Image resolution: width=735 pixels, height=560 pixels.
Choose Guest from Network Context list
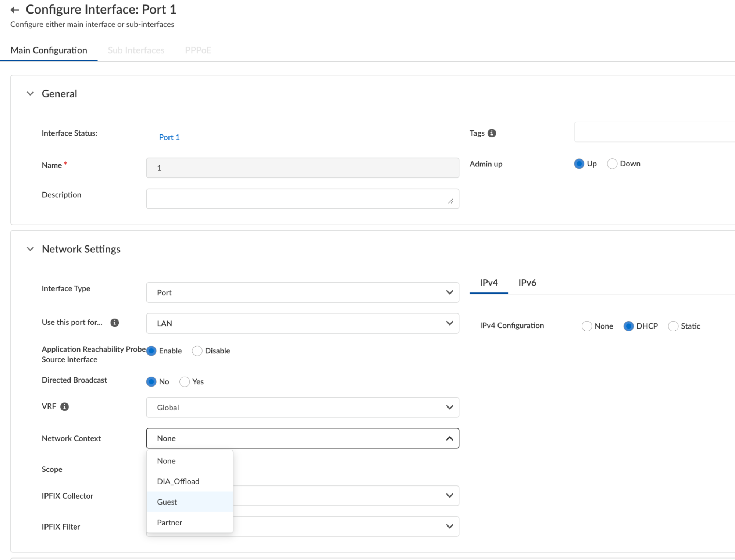(x=167, y=502)
